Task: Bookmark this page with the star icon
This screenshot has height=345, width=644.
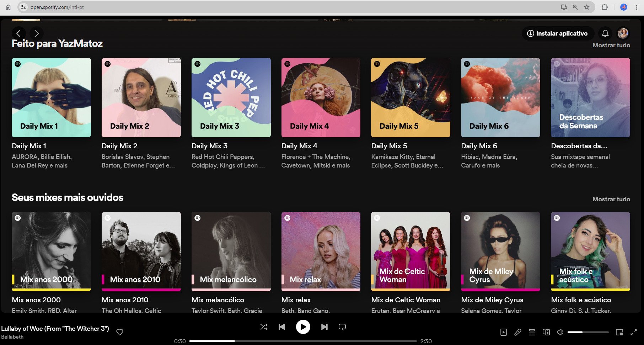Action: point(587,7)
